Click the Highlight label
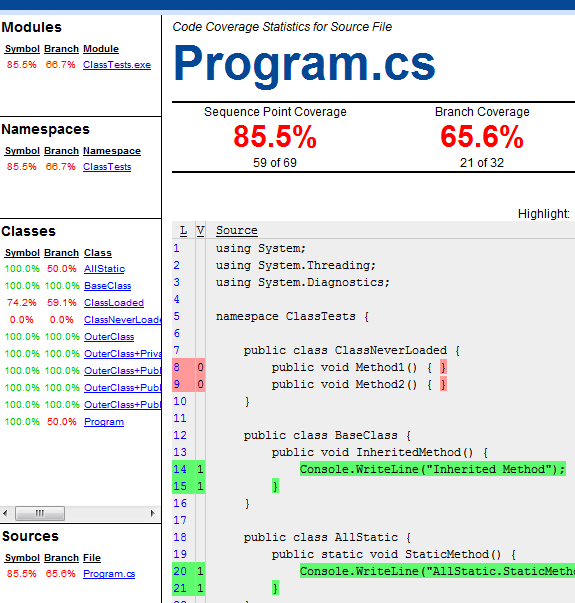Screen dimensions: 575x603 pos(543,214)
